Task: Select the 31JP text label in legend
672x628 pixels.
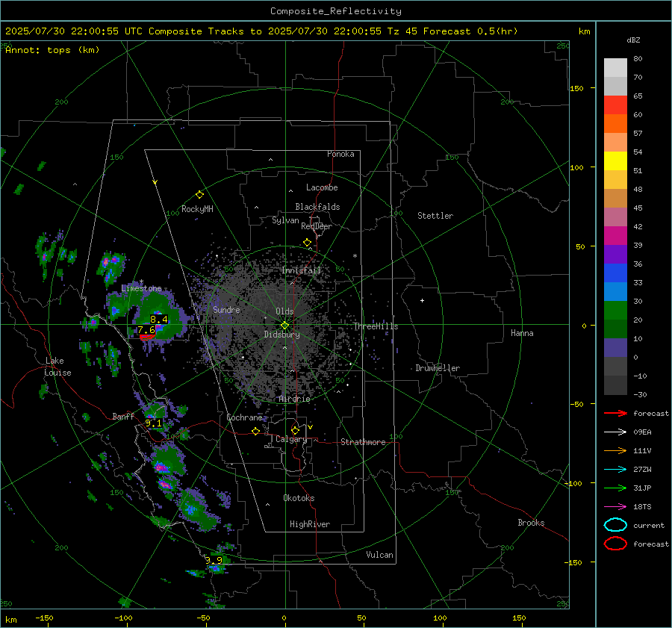Action: [642, 488]
